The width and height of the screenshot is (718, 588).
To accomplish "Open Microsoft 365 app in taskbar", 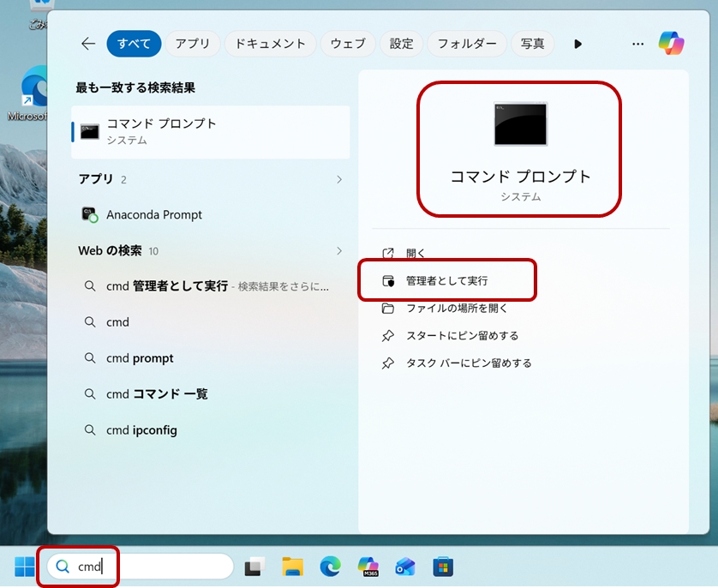I will tap(368, 567).
